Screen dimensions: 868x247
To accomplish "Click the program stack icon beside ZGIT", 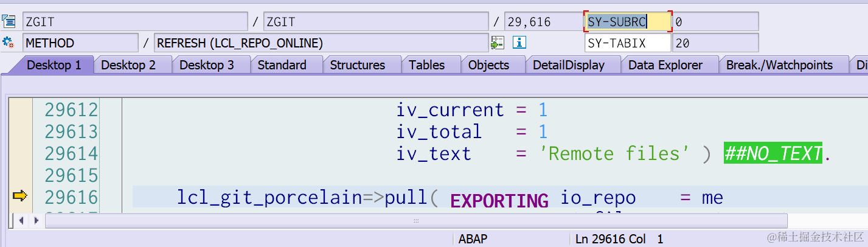I will click(x=9, y=22).
